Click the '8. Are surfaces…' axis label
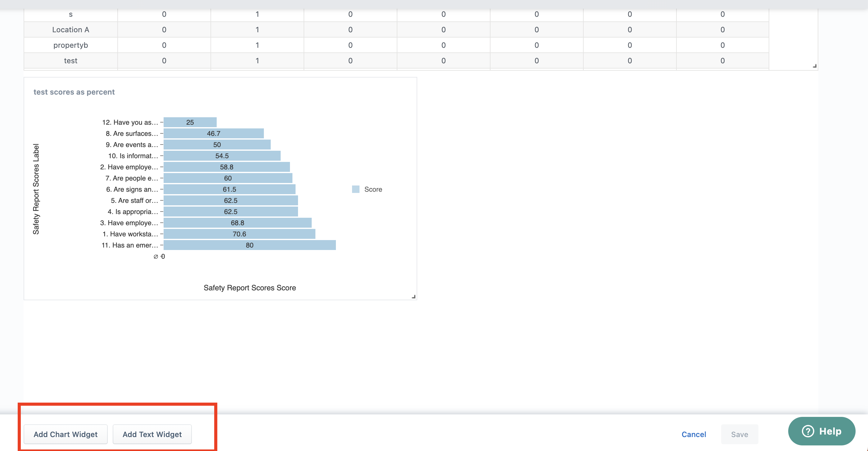 (x=132, y=133)
